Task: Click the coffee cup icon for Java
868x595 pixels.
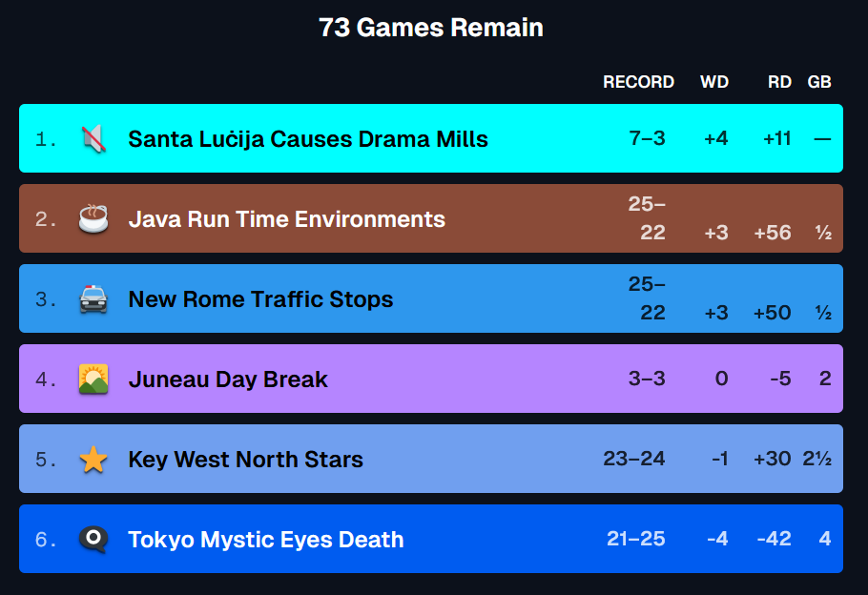Action: 93,218
